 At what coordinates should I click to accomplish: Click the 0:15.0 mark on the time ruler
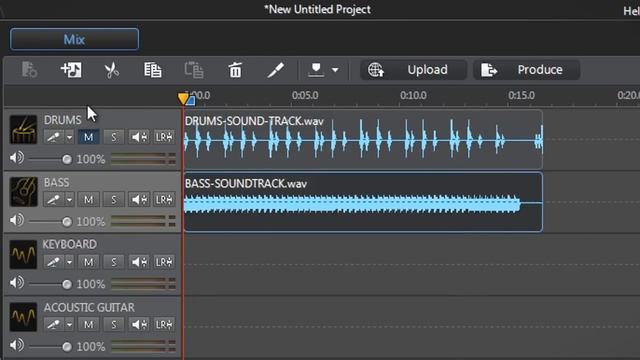tap(521, 96)
